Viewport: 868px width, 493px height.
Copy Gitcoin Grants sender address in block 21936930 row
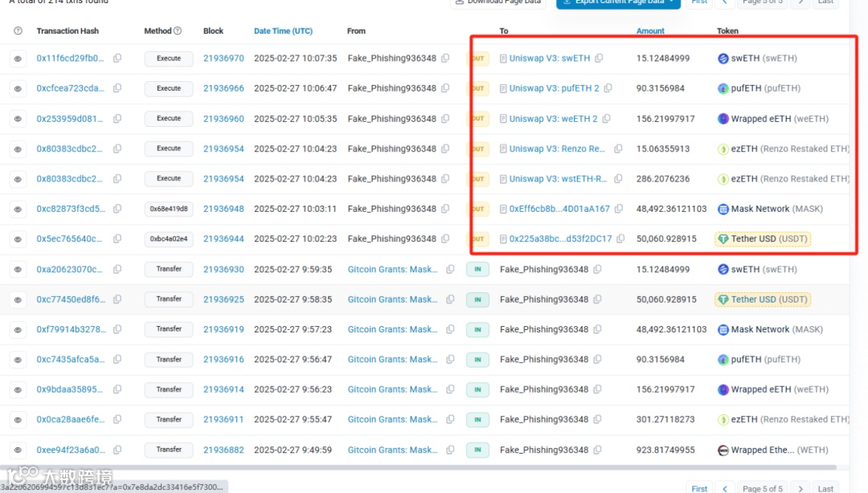click(451, 269)
